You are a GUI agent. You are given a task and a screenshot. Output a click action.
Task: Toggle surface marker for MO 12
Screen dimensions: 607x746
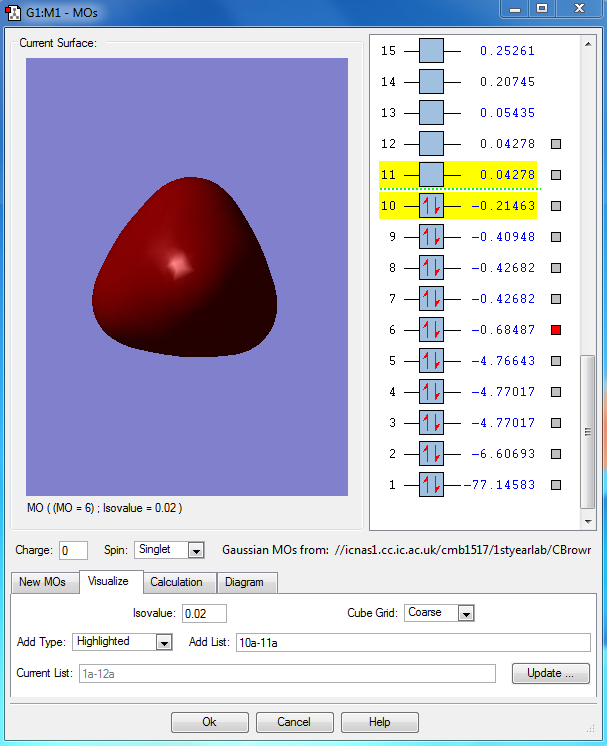[556, 144]
